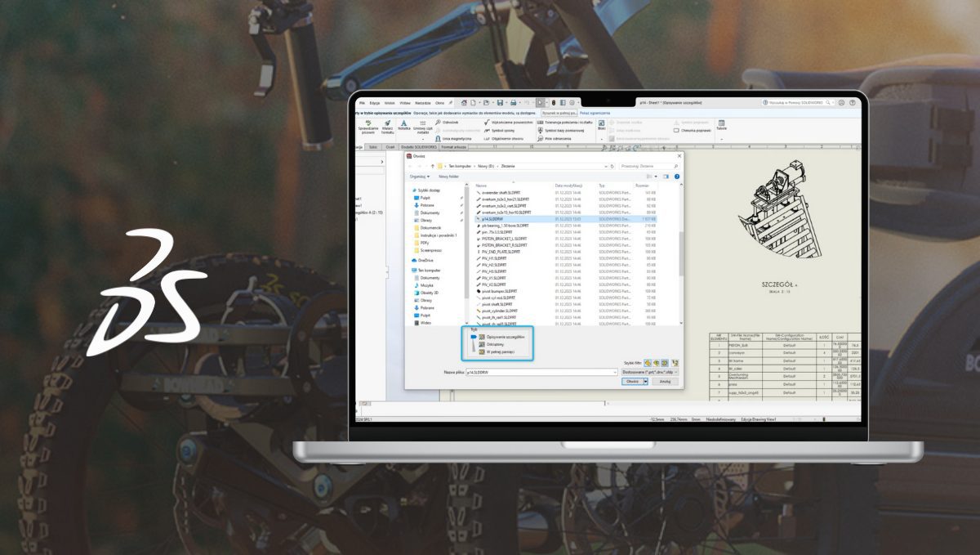Sort by the Data modyfikacji column header
The image size is (980, 555).
pyautogui.click(x=568, y=186)
